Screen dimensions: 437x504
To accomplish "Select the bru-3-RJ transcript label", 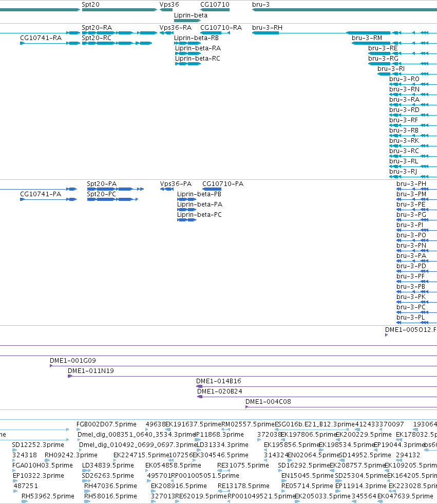I will click(403, 172).
